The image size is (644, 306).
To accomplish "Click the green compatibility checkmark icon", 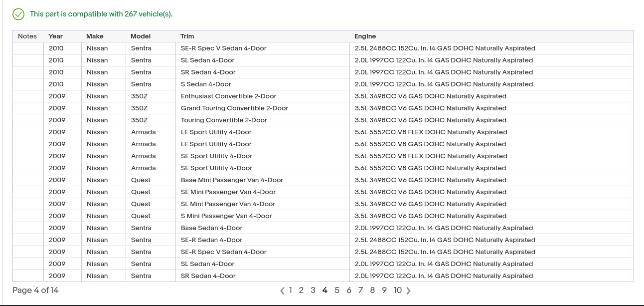I will [x=18, y=14].
